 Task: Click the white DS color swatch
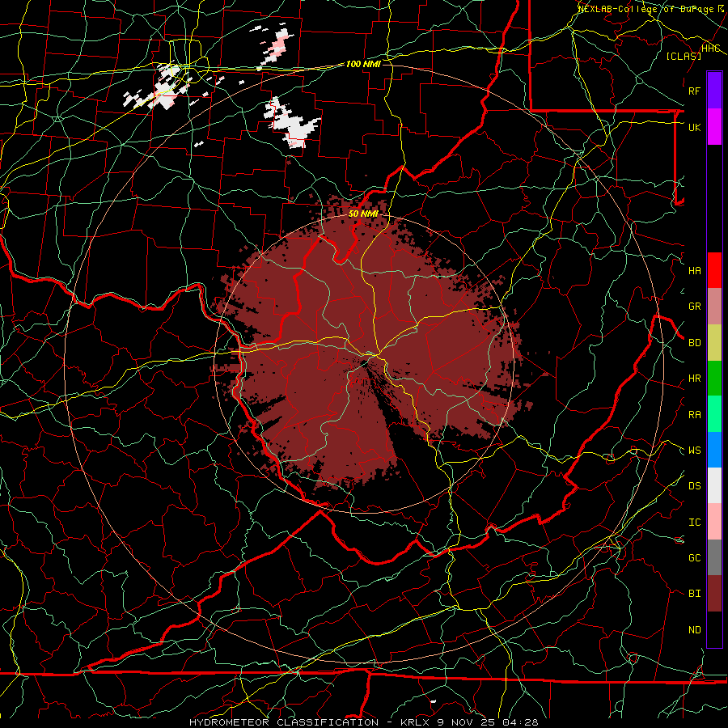tap(714, 485)
